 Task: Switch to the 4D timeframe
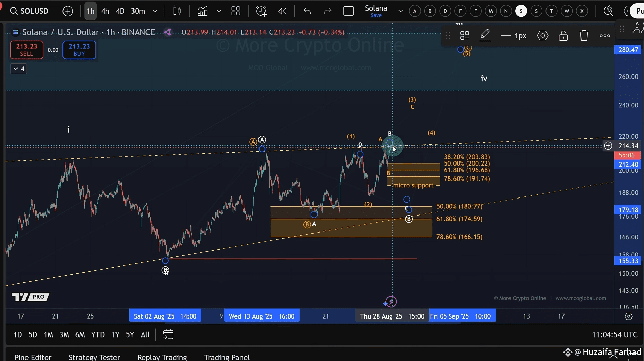120,11
